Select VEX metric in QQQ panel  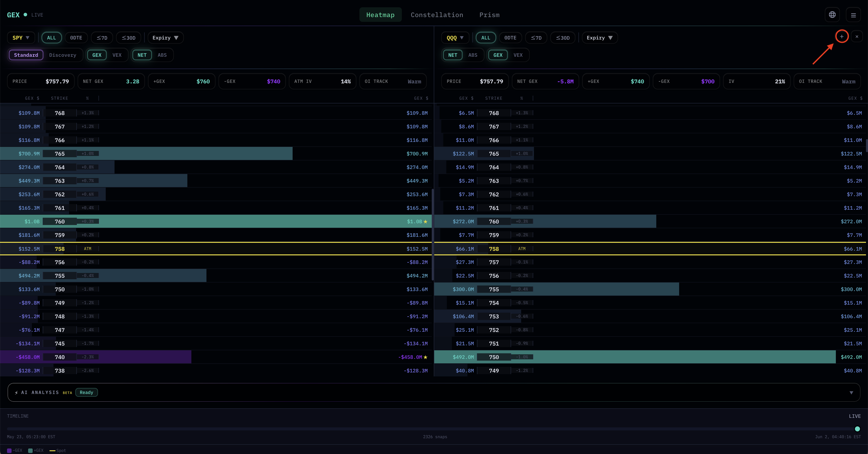(518, 55)
